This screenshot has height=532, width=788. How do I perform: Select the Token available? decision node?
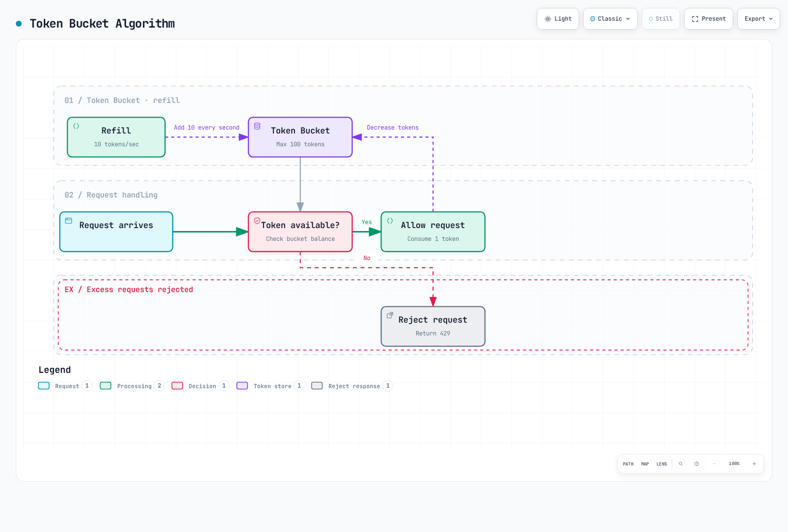click(300, 232)
